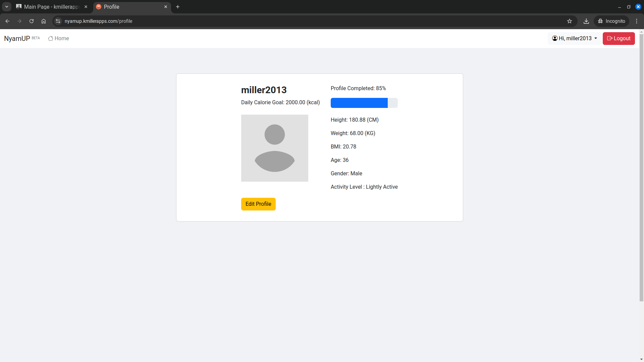Expand the Hi, miller2013 user dropdown

pos(575,39)
